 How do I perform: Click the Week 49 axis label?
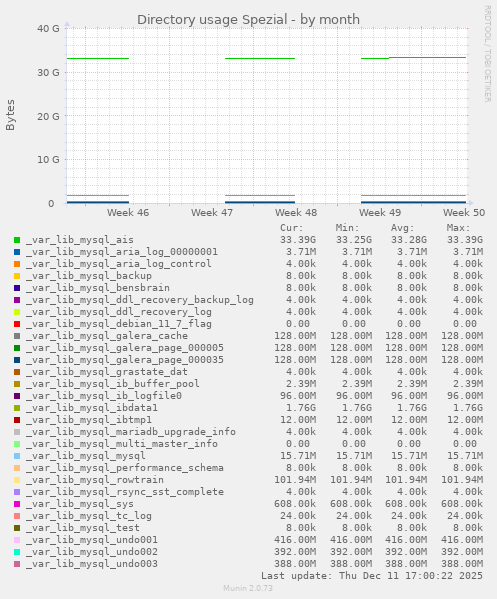(x=380, y=213)
